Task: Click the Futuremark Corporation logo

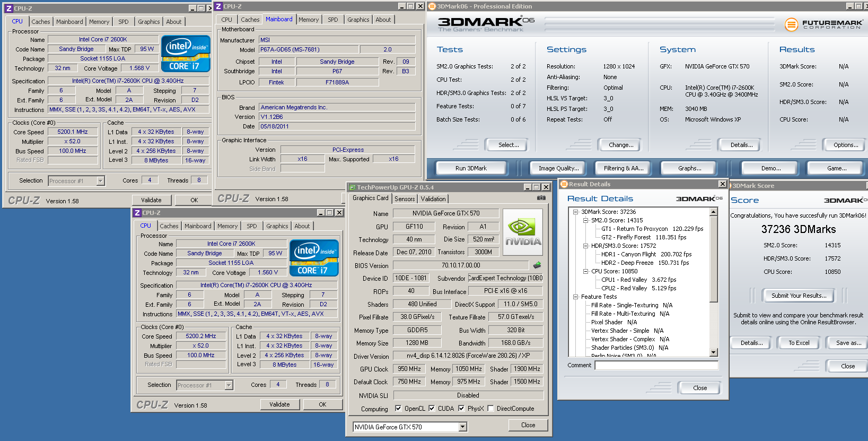Action: click(823, 24)
